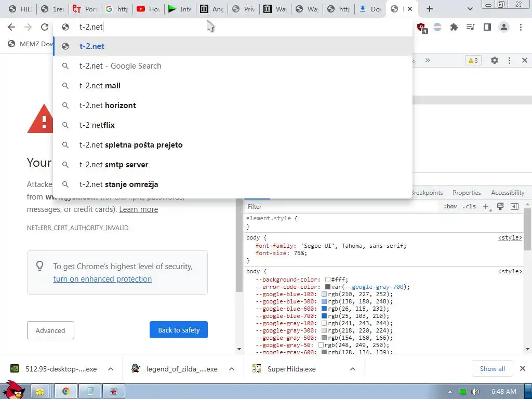
Task: Open the Chrome three-dot menu
Action: click(521, 27)
